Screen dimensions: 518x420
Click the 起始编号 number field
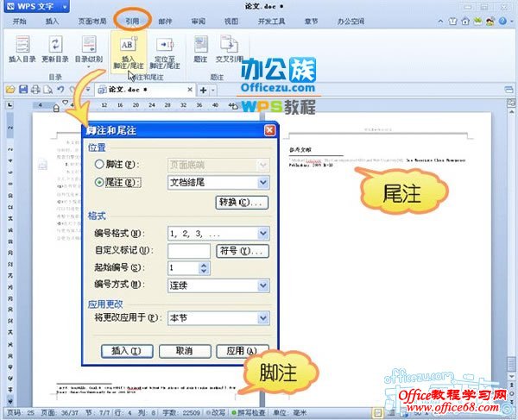(184, 267)
